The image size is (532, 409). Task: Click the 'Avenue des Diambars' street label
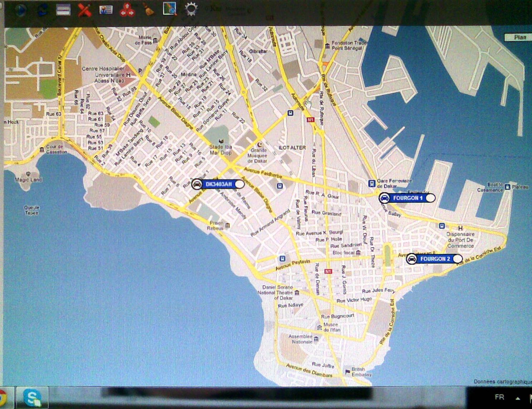(309, 370)
